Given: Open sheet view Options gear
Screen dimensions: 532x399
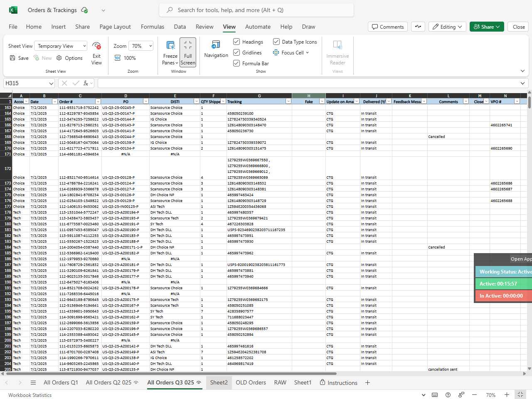Looking at the screenshot, I should (59, 58).
